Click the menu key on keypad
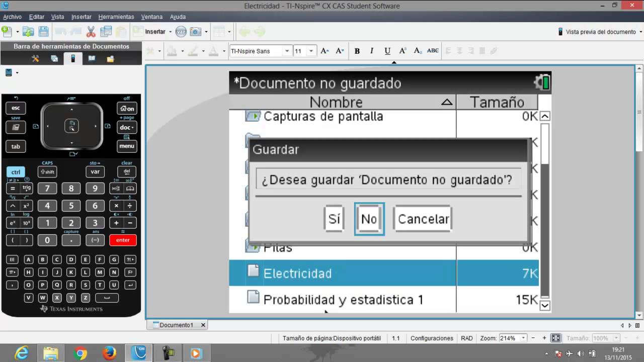644x362 pixels. click(x=127, y=146)
